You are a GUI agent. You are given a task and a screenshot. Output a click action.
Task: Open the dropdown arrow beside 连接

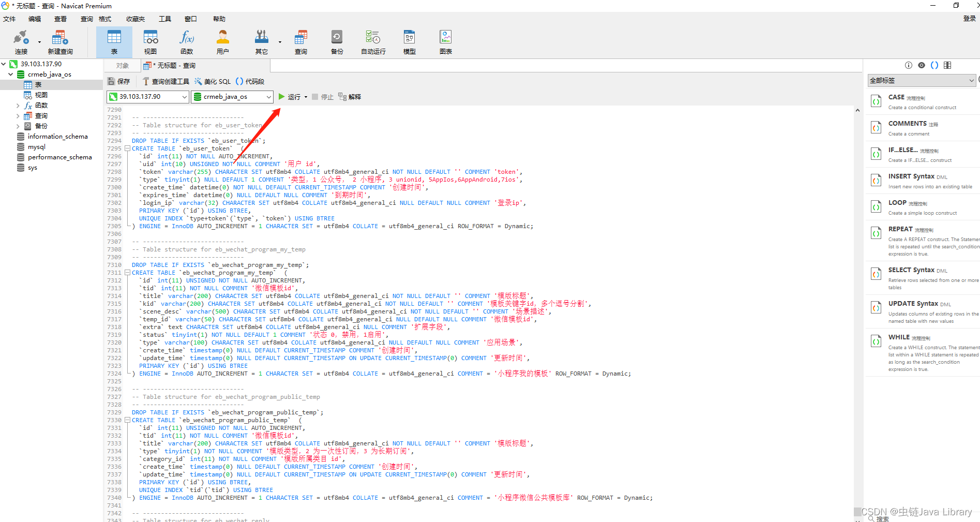(39, 42)
